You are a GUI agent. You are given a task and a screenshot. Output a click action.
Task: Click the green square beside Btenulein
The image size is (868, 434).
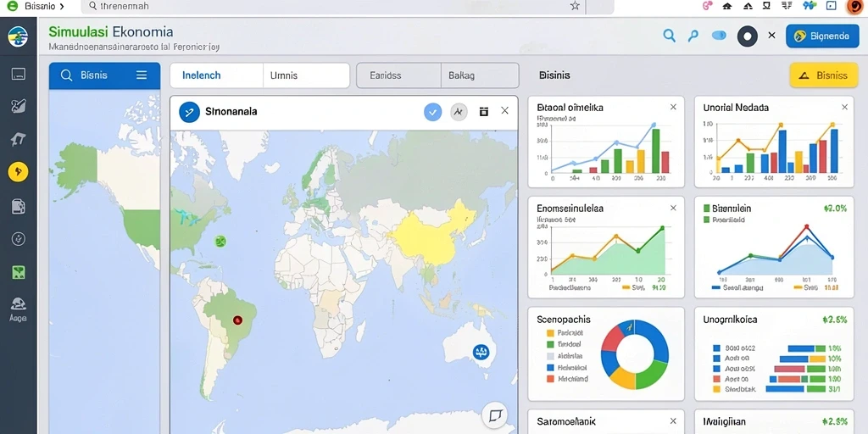706,209
